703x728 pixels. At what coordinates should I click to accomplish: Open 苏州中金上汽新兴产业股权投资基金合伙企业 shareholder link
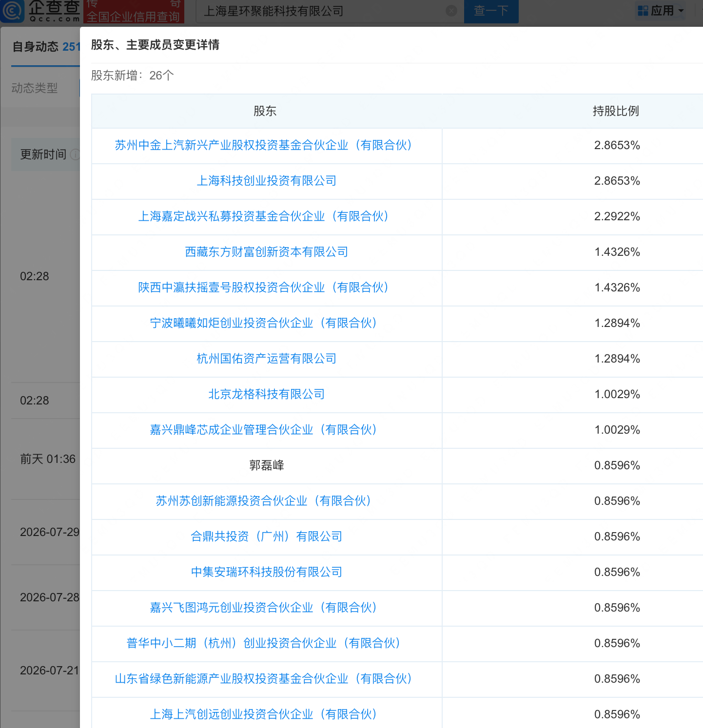click(x=264, y=145)
